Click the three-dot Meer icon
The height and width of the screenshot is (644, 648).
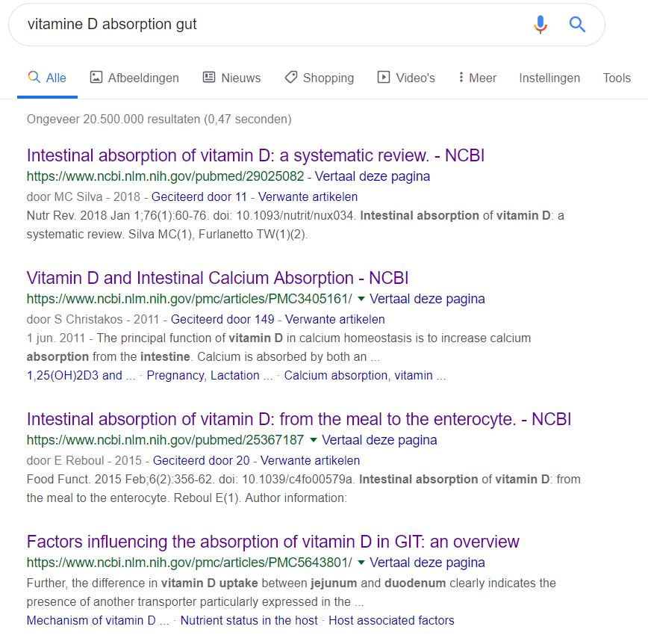[461, 78]
